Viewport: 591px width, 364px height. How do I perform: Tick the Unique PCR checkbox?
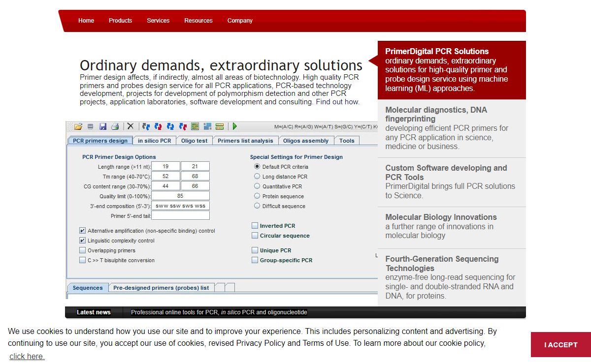(x=255, y=250)
